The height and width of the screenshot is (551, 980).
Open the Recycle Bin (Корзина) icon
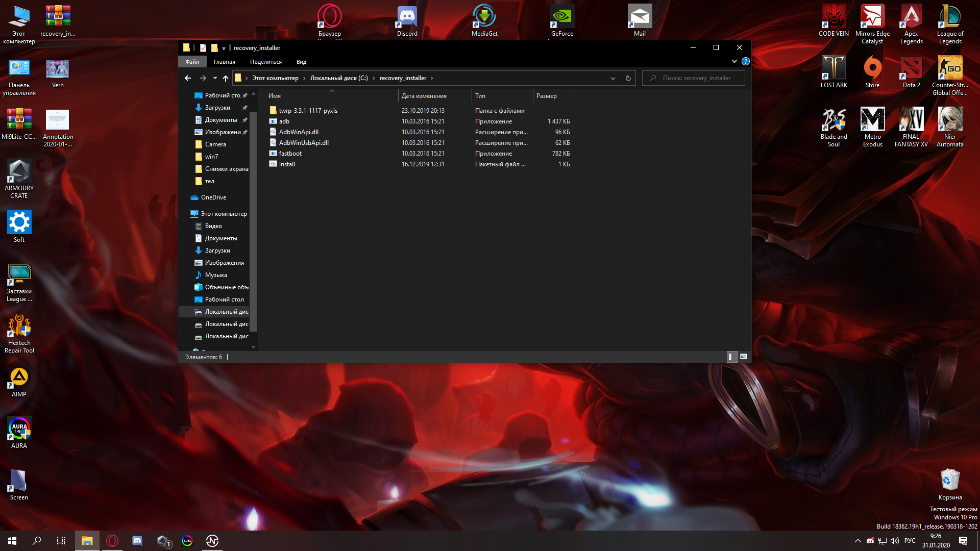click(x=950, y=484)
